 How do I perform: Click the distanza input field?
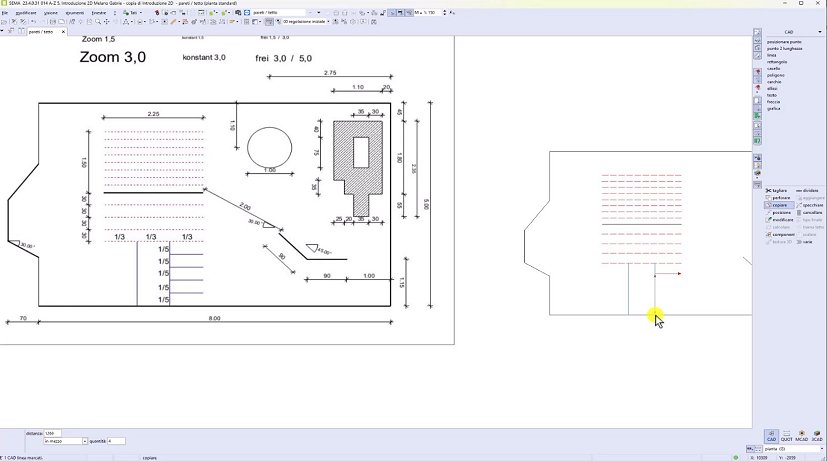coord(56,433)
